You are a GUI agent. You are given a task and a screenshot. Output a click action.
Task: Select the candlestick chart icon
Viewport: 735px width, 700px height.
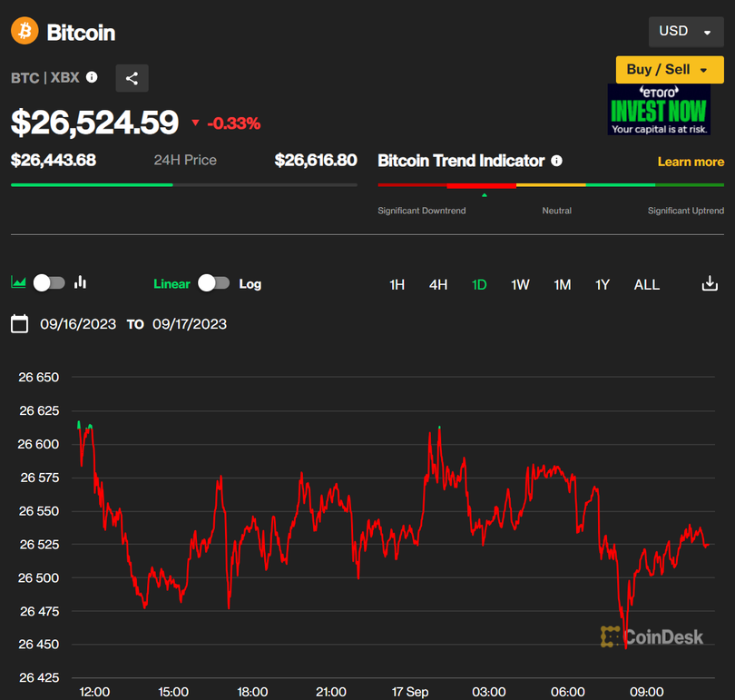[81, 282]
